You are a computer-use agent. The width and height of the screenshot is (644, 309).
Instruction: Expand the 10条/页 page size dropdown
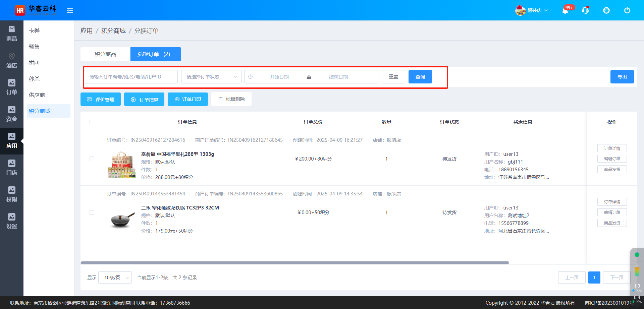coord(115,277)
